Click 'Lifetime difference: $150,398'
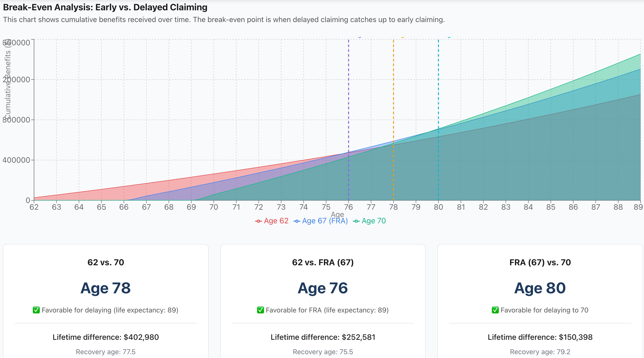The image size is (644, 358). coord(540,337)
